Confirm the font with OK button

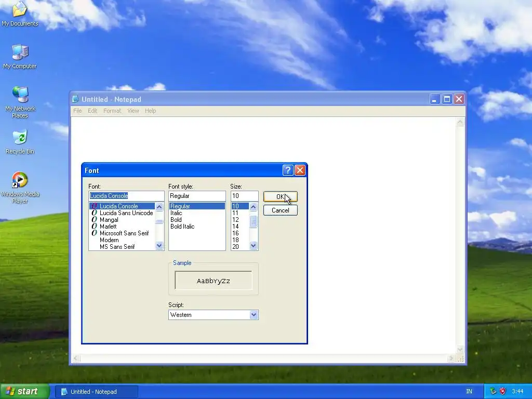(280, 196)
